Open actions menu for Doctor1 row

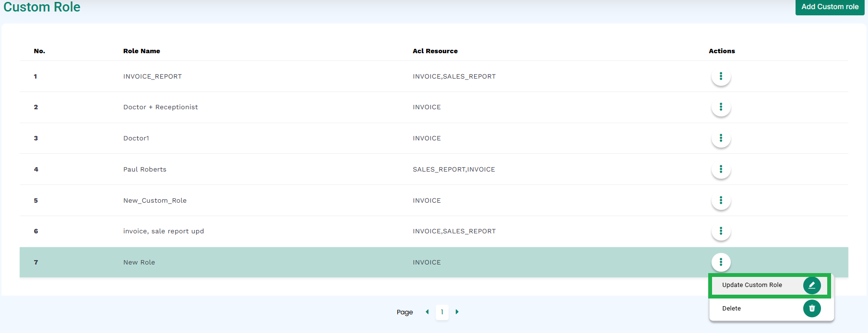point(721,138)
